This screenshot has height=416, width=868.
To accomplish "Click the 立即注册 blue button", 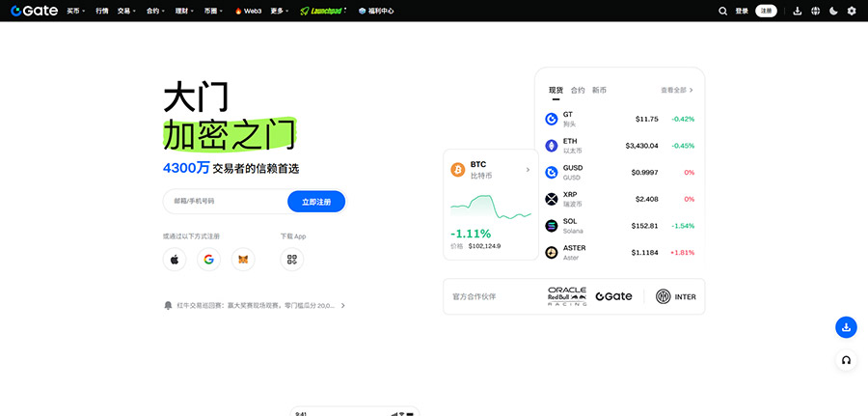I will [x=316, y=202].
